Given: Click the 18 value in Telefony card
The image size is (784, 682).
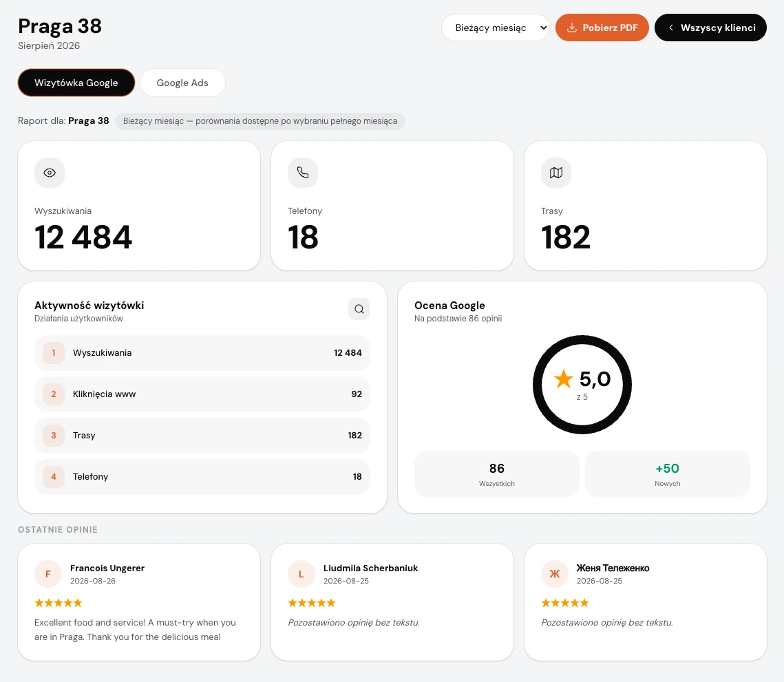Looking at the screenshot, I should tap(303, 237).
